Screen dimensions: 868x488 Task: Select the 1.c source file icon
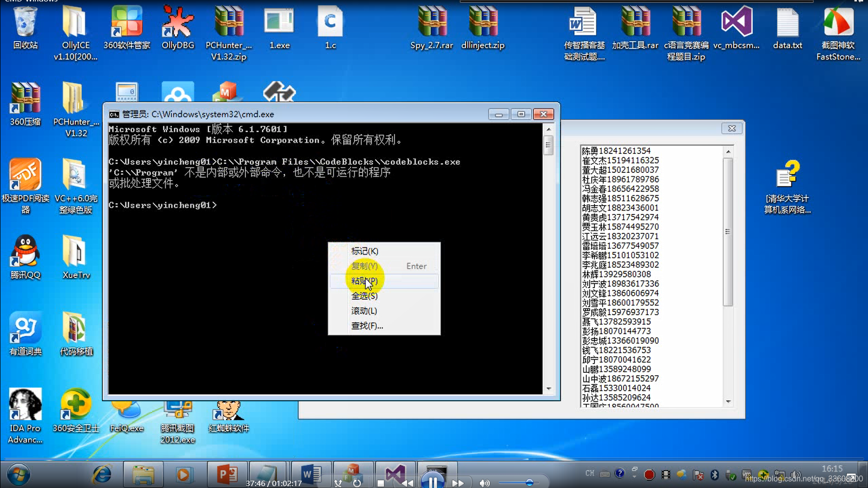pyautogui.click(x=330, y=27)
